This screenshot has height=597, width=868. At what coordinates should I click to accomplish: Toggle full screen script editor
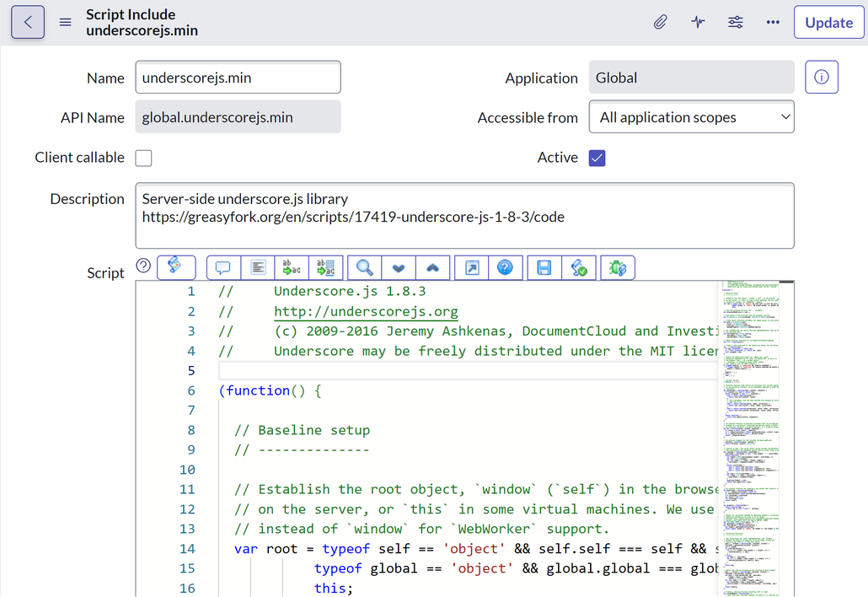pyautogui.click(x=472, y=268)
